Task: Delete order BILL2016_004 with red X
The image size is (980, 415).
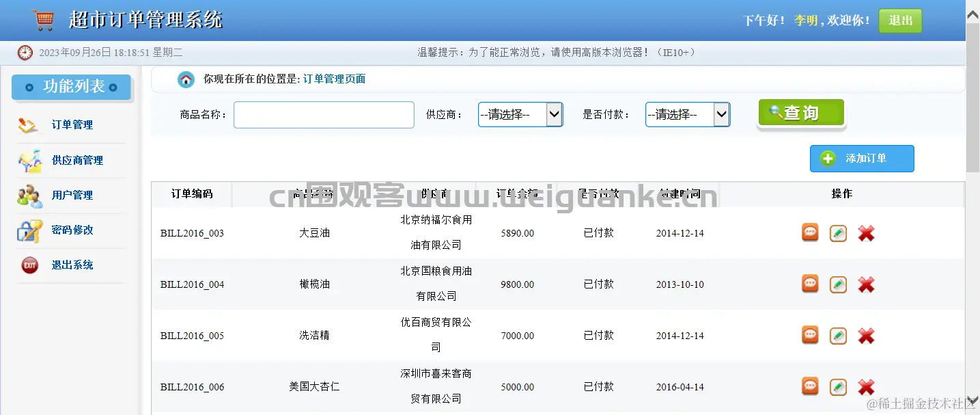Action: click(x=866, y=284)
